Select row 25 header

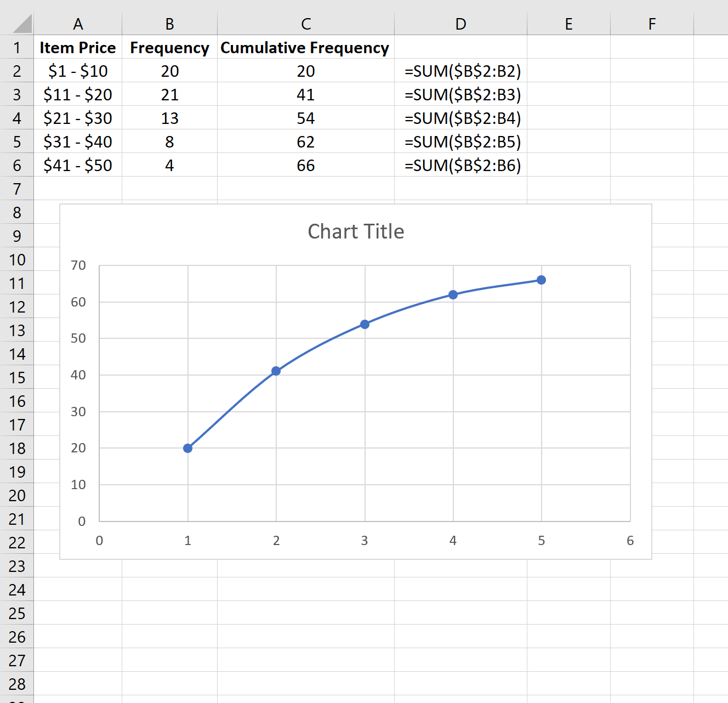17,613
